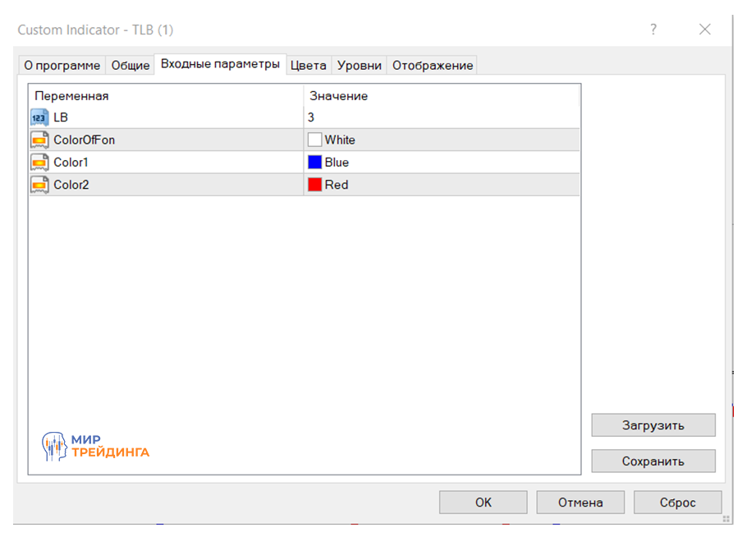Open the О программе tab
The image size is (756, 537).
tap(62, 66)
